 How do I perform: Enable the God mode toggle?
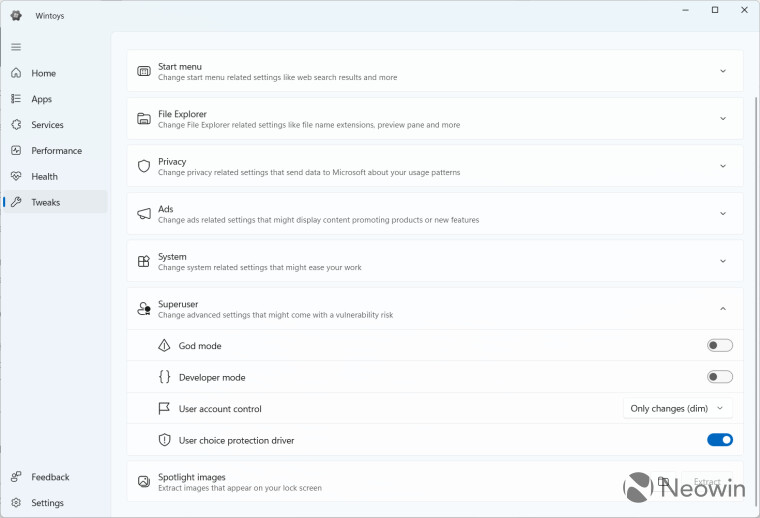(720, 345)
